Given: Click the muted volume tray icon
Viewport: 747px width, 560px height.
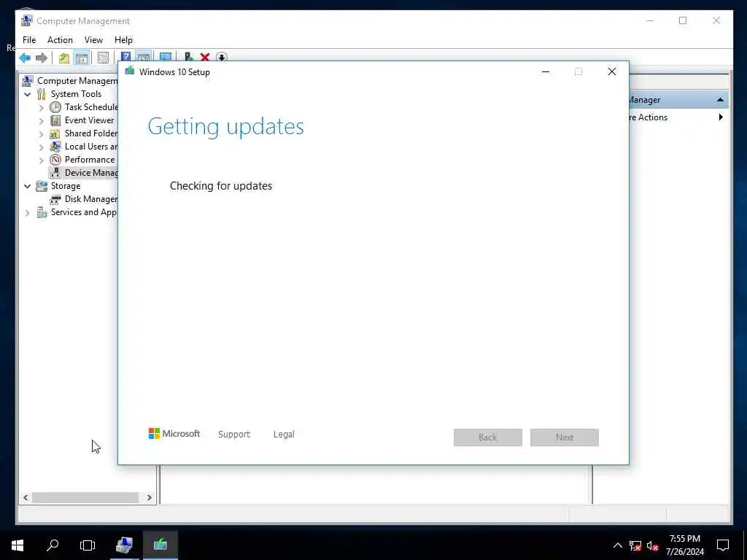Looking at the screenshot, I should (653, 545).
